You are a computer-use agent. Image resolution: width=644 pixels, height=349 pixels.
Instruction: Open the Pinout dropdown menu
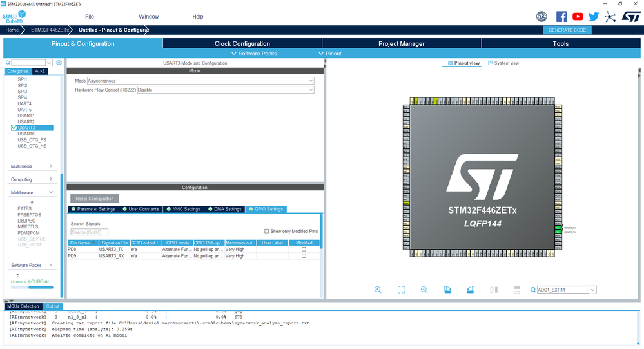[330, 54]
